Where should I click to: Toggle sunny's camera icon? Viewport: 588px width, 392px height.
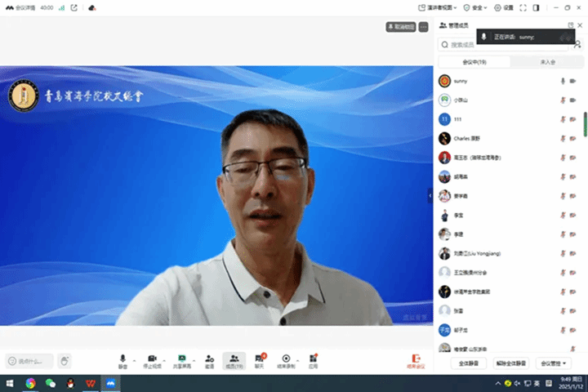572,81
